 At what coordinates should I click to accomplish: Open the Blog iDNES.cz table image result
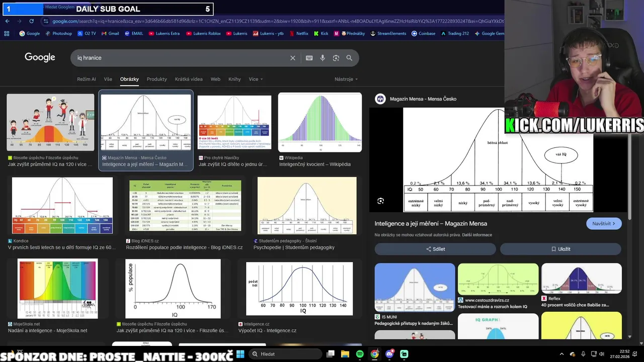point(185,206)
